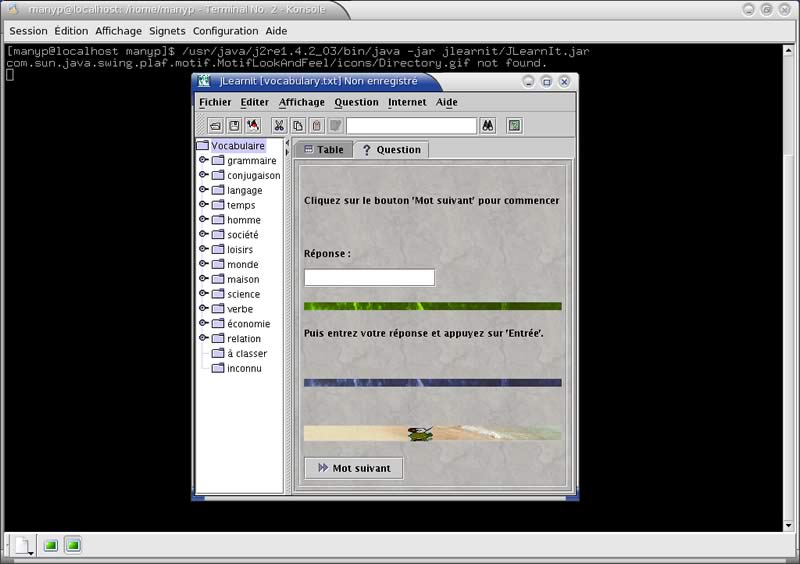Expand the grammaire tree node

click(x=203, y=160)
